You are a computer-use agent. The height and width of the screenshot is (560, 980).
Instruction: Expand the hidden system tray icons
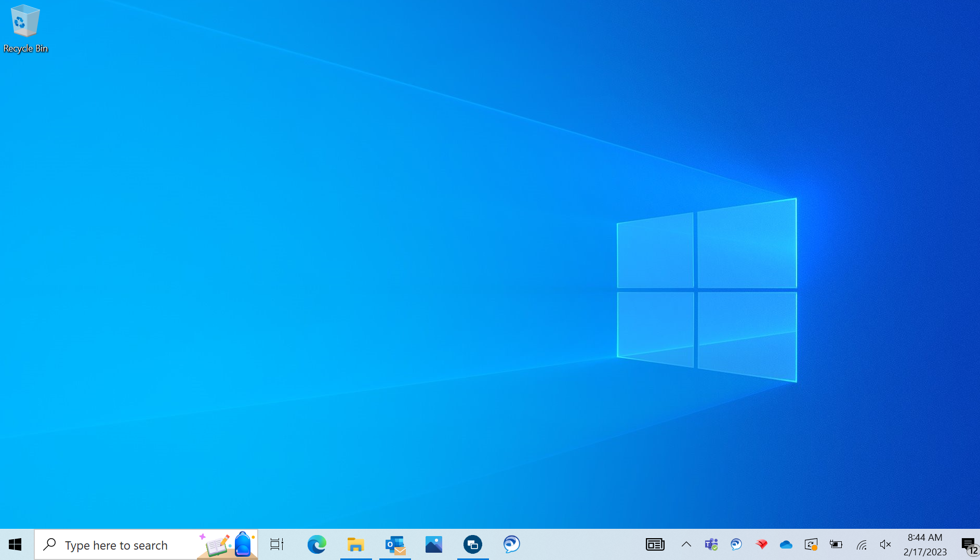(x=686, y=544)
